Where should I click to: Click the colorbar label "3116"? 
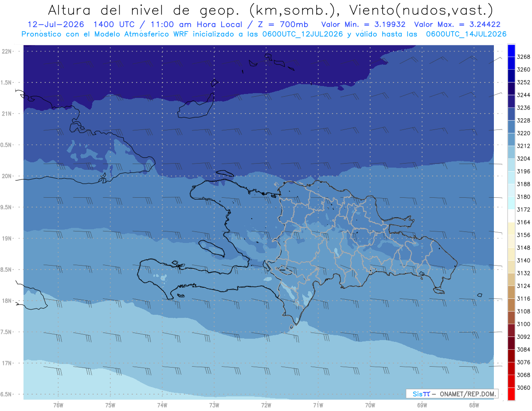click(x=524, y=298)
